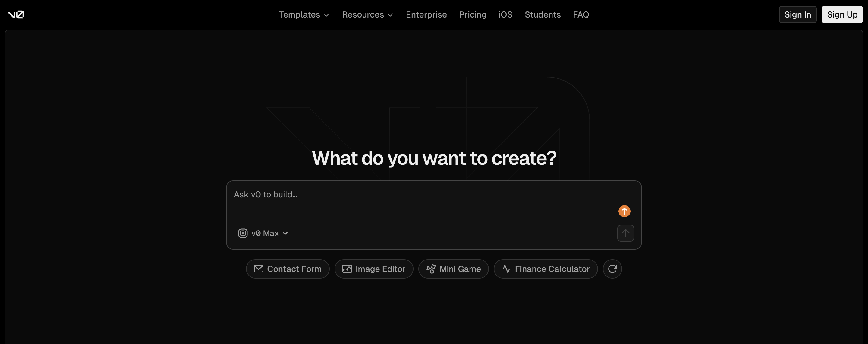Click the Sign In button
This screenshot has height=344, width=868.
tap(797, 14)
